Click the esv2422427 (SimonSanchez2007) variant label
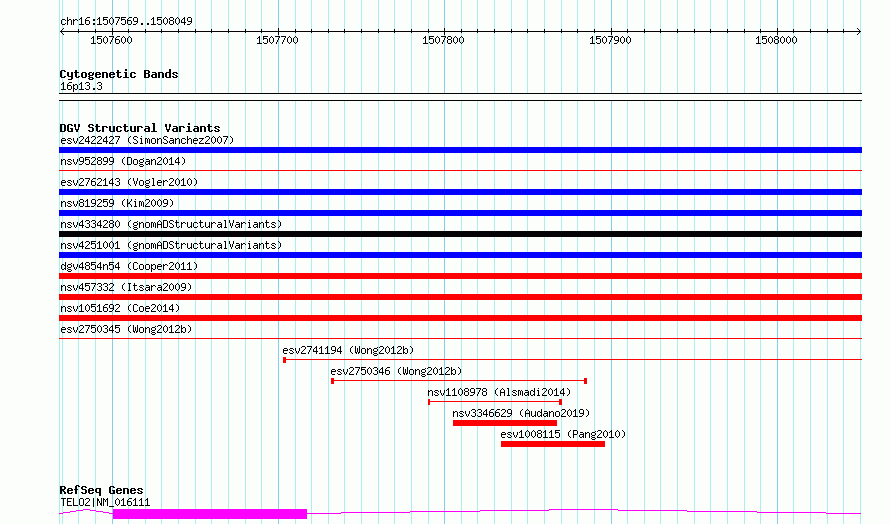The height and width of the screenshot is (524, 890). (x=147, y=140)
